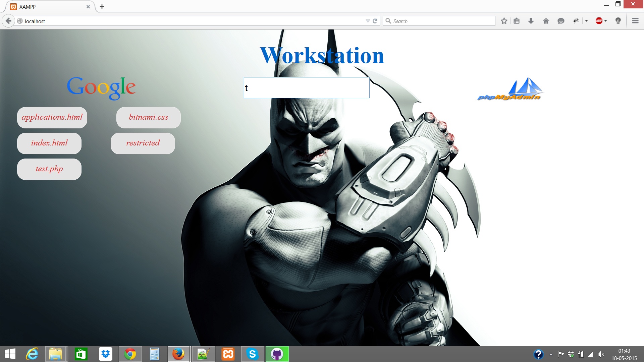Open the Firefox hamburger menu
Screen dimensions: 644x362
pos(635,21)
